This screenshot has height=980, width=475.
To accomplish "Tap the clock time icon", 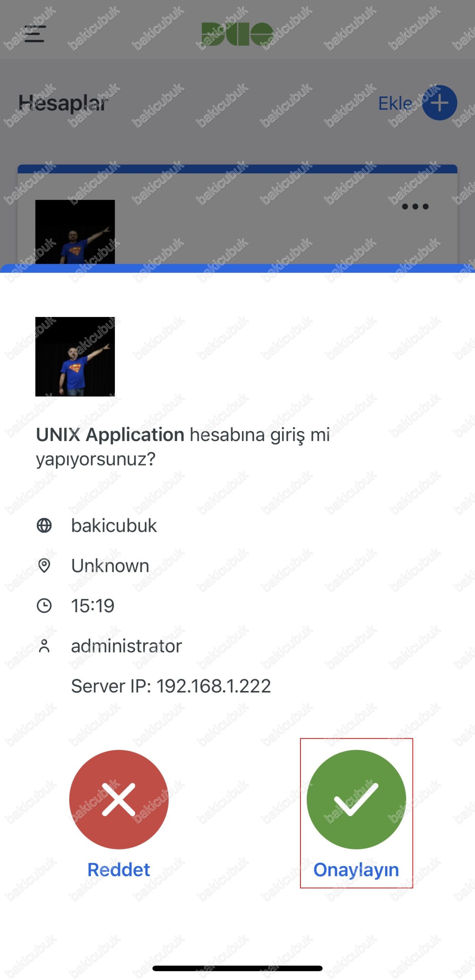I will [44, 606].
